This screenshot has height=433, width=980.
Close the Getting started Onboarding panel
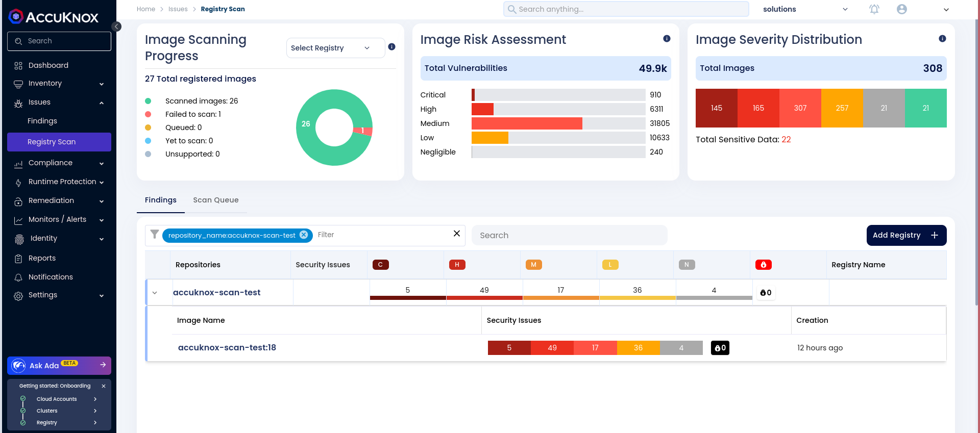coord(104,386)
